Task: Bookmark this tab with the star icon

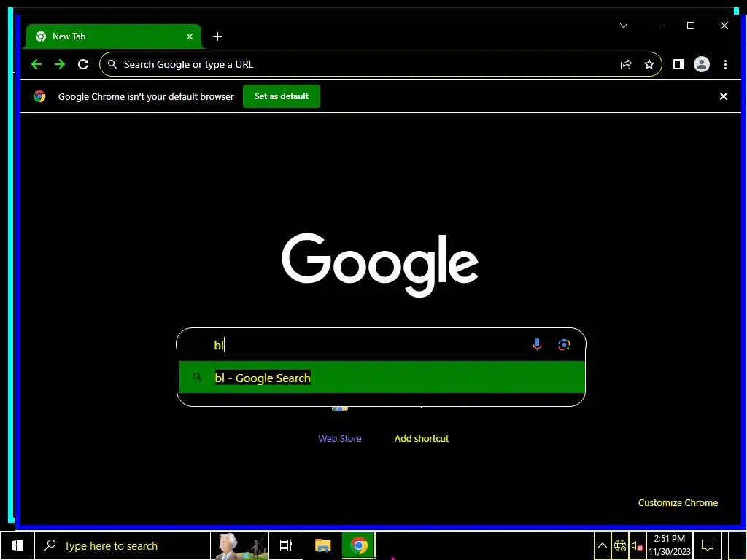Action: [x=649, y=64]
